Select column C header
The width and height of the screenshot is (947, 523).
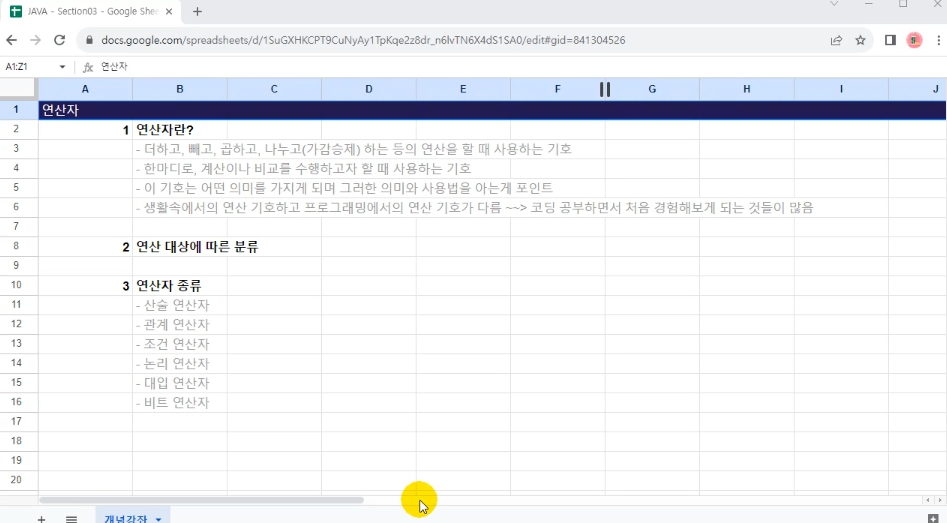[274, 90]
